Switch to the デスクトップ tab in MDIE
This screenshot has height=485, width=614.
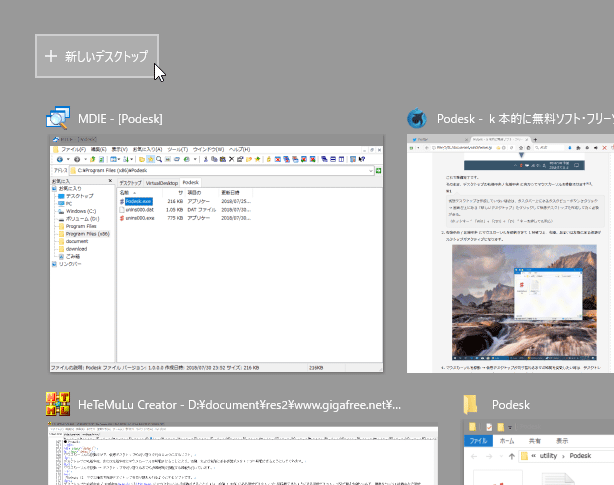coord(130,183)
